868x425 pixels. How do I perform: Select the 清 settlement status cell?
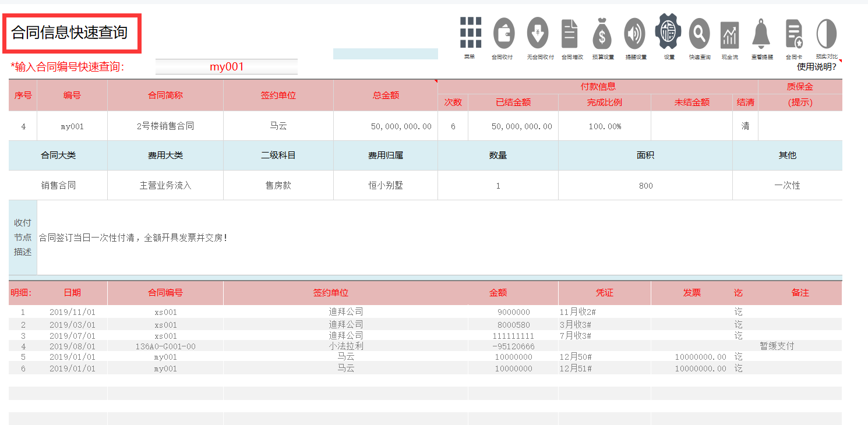point(746,126)
